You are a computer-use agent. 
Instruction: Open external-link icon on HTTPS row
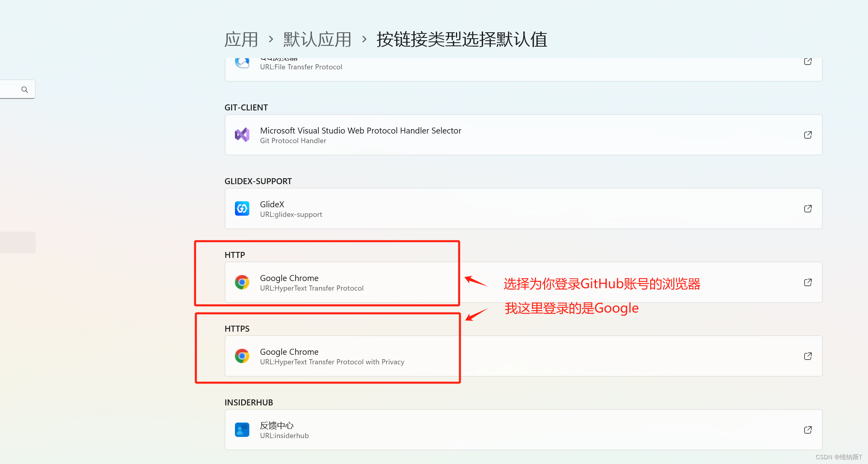click(x=808, y=356)
